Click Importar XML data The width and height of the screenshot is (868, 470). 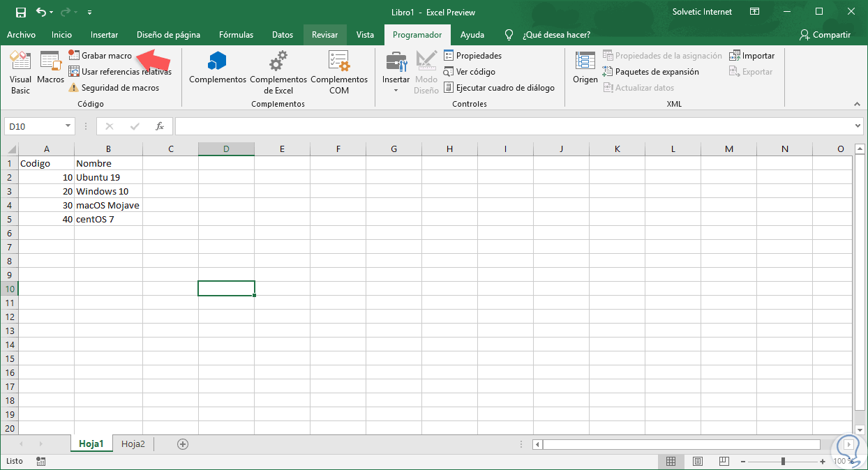point(752,55)
